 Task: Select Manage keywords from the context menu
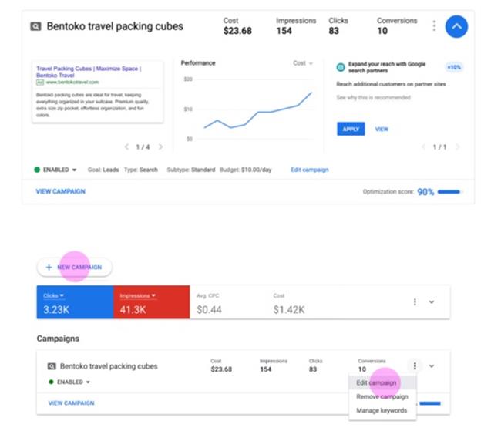pos(382,410)
